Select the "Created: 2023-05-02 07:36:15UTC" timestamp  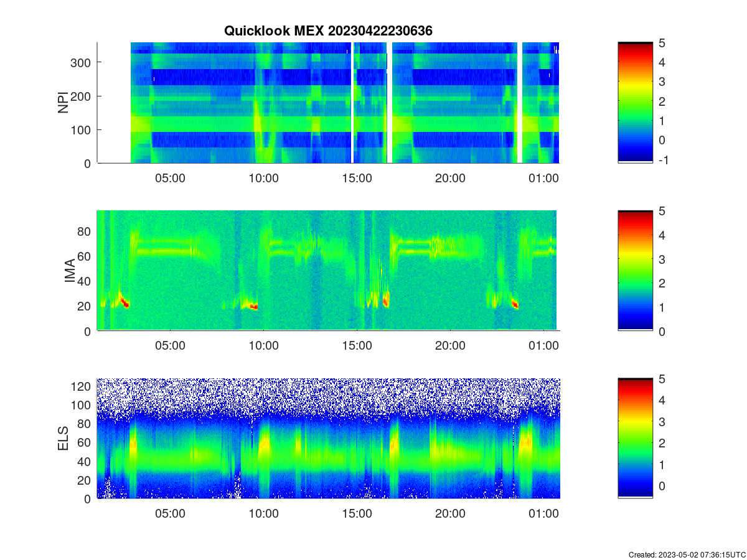click(687, 554)
